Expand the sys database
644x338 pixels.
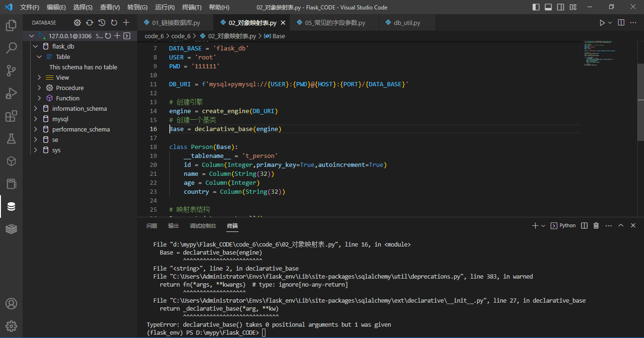[x=35, y=150]
